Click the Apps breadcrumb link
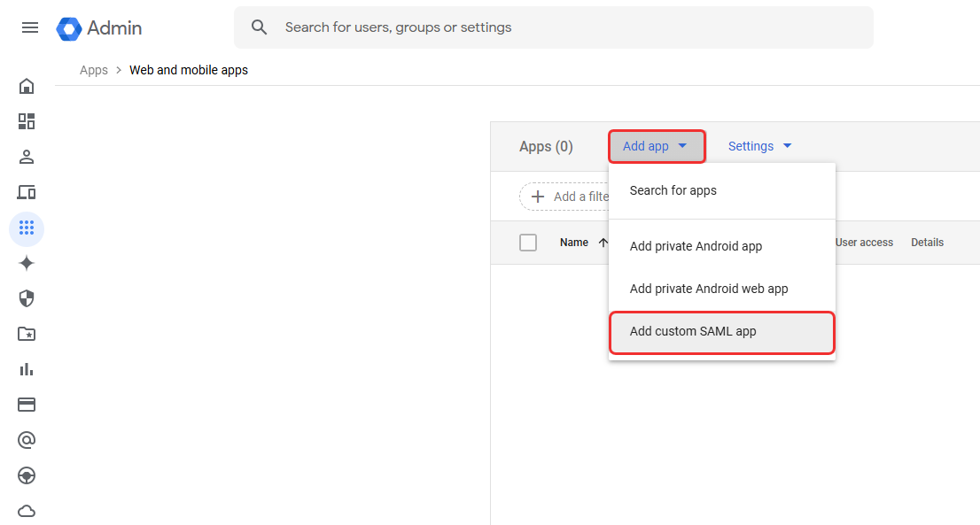The height and width of the screenshot is (525, 980). tap(93, 70)
